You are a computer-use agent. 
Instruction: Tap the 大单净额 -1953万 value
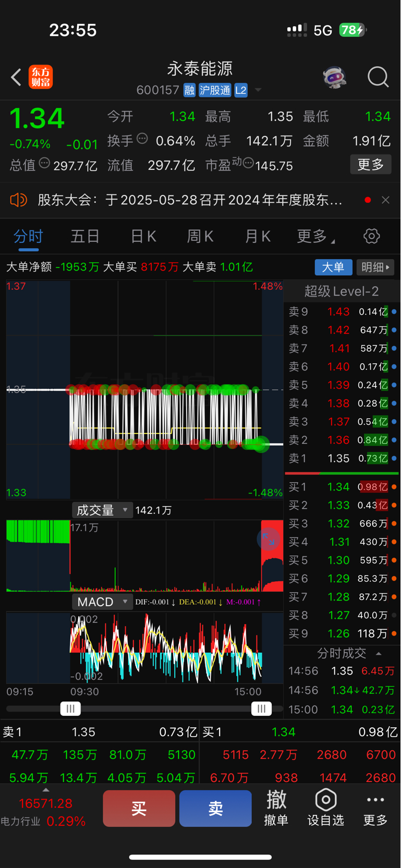[77, 267]
